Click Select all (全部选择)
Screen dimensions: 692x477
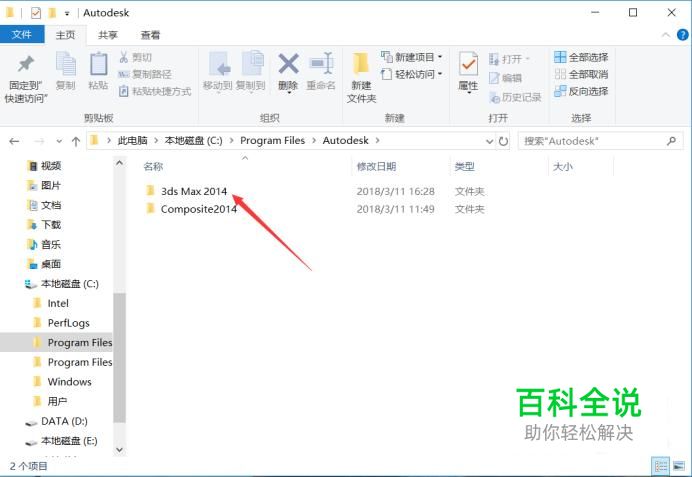click(x=581, y=57)
